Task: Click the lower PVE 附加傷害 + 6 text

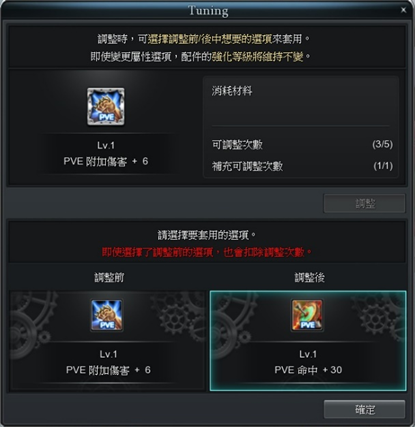Action: pyautogui.click(x=108, y=370)
